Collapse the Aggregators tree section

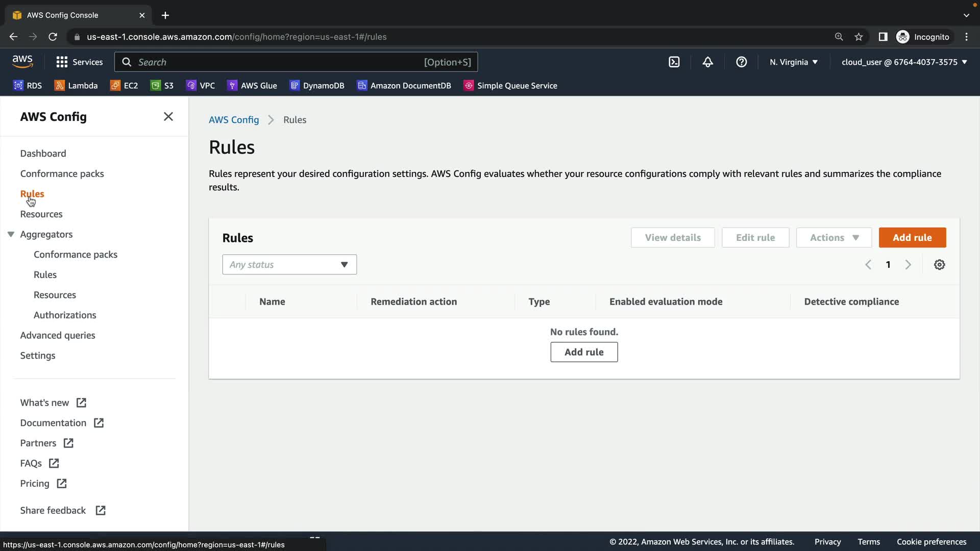tap(11, 234)
